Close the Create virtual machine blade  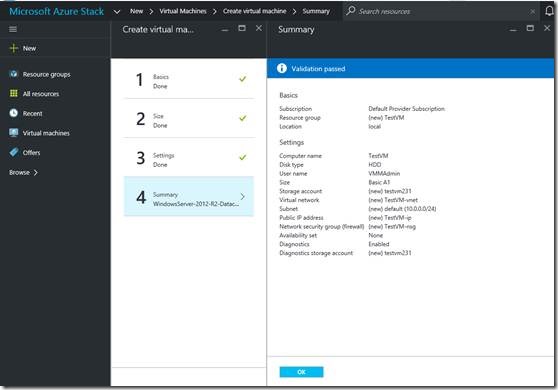coord(259,28)
